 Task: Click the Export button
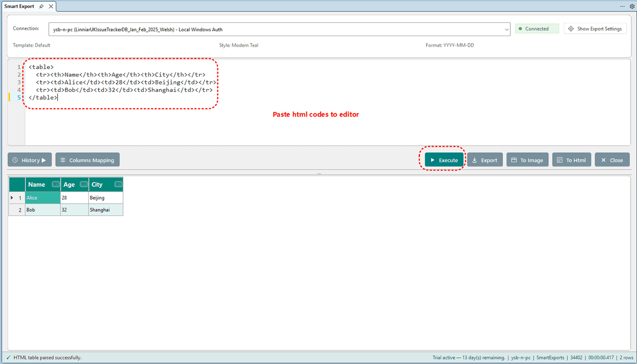485,160
